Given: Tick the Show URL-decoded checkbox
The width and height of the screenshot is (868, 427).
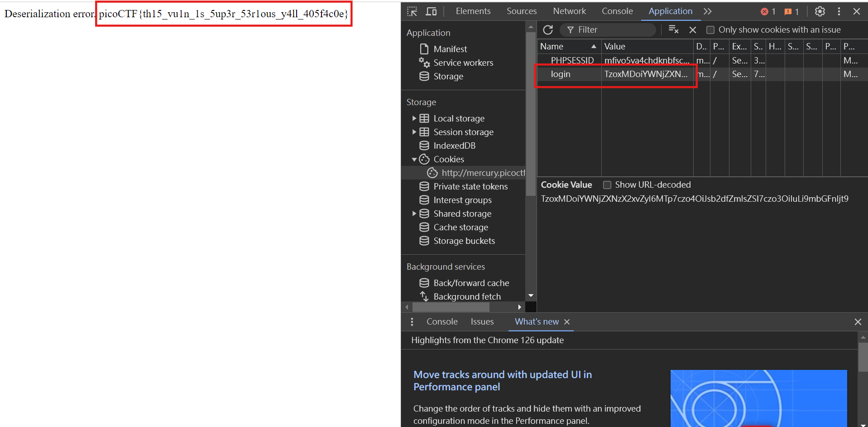Looking at the screenshot, I should pos(607,185).
